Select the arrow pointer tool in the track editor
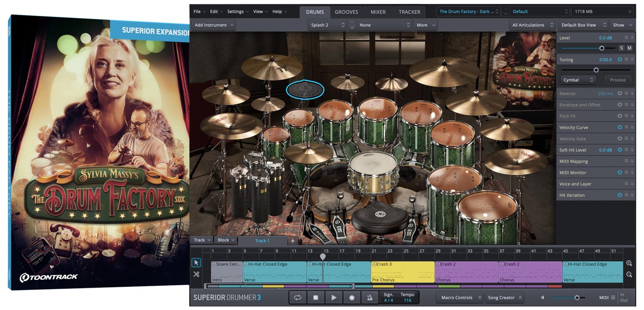The width and height of the screenshot is (644, 310). click(x=196, y=263)
